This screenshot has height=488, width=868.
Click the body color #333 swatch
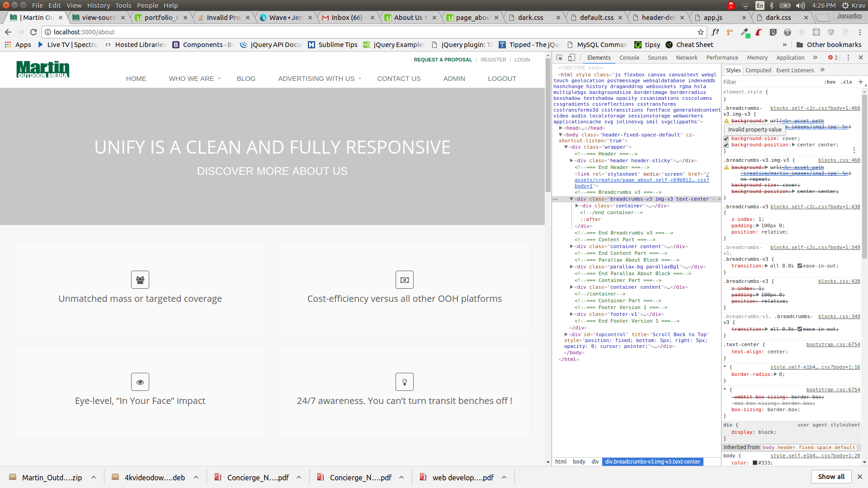[755, 463]
